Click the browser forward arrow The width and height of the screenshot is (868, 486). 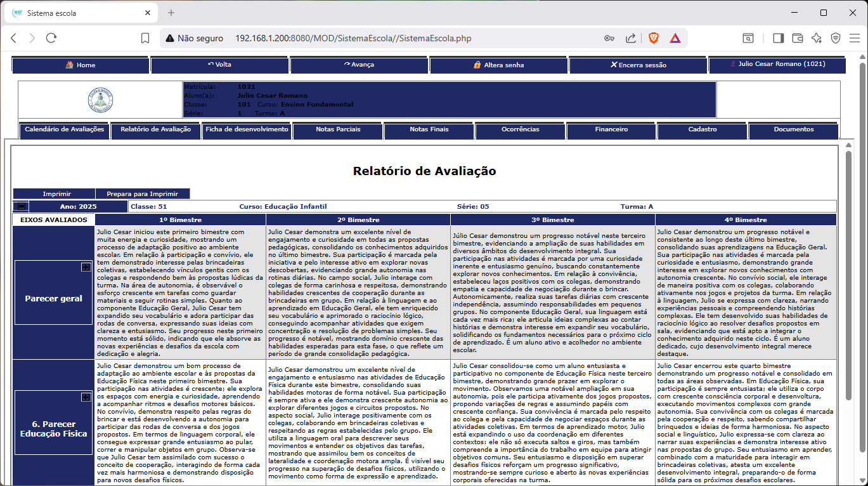(32, 38)
